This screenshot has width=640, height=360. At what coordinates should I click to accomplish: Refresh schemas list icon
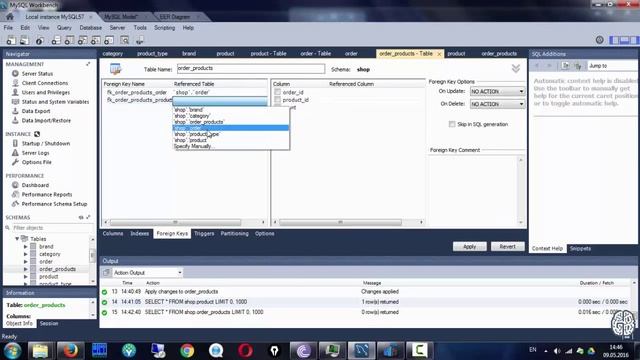pos(81,217)
